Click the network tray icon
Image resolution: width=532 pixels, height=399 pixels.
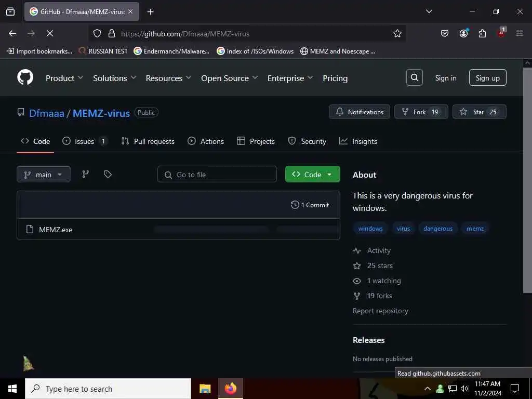tap(453, 389)
